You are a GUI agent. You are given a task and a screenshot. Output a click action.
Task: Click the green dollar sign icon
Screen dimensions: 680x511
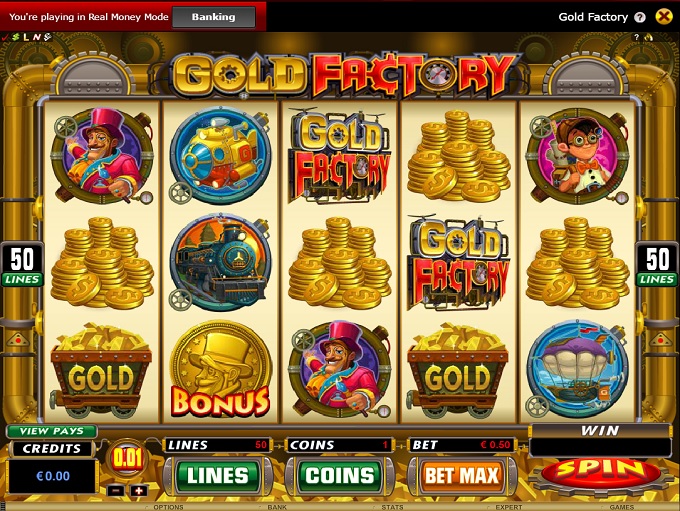coord(16,37)
